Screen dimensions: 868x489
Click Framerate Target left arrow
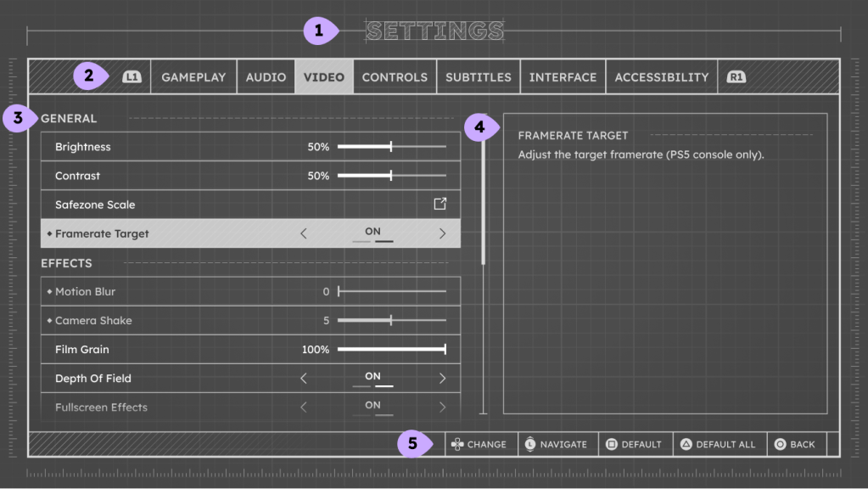pos(304,233)
